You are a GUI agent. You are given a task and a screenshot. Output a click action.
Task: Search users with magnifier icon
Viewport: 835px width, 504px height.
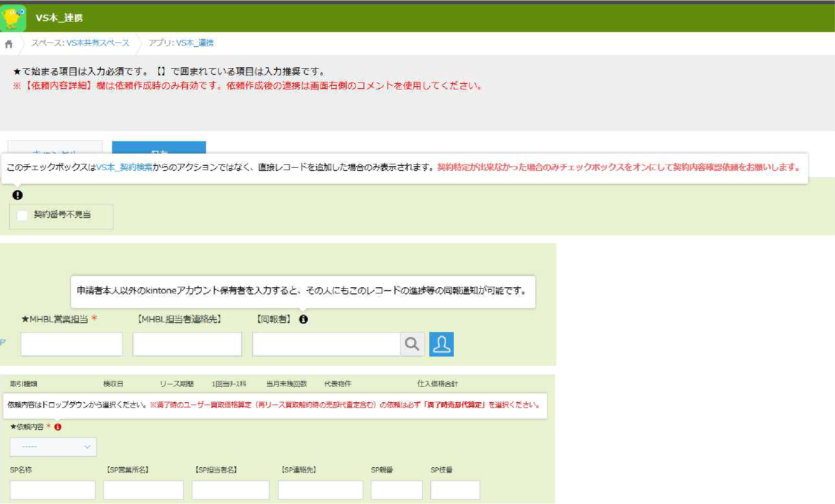[x=412, y=344]
